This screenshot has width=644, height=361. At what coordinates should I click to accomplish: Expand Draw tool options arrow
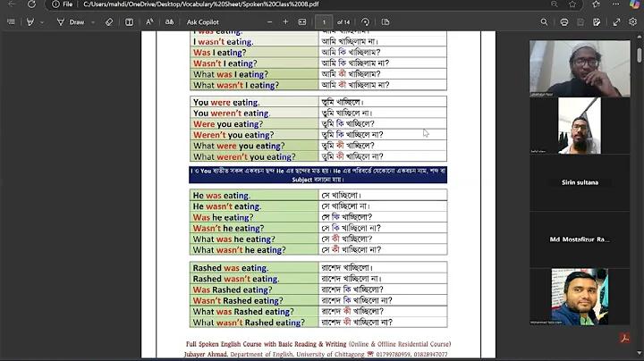(93, 22)
